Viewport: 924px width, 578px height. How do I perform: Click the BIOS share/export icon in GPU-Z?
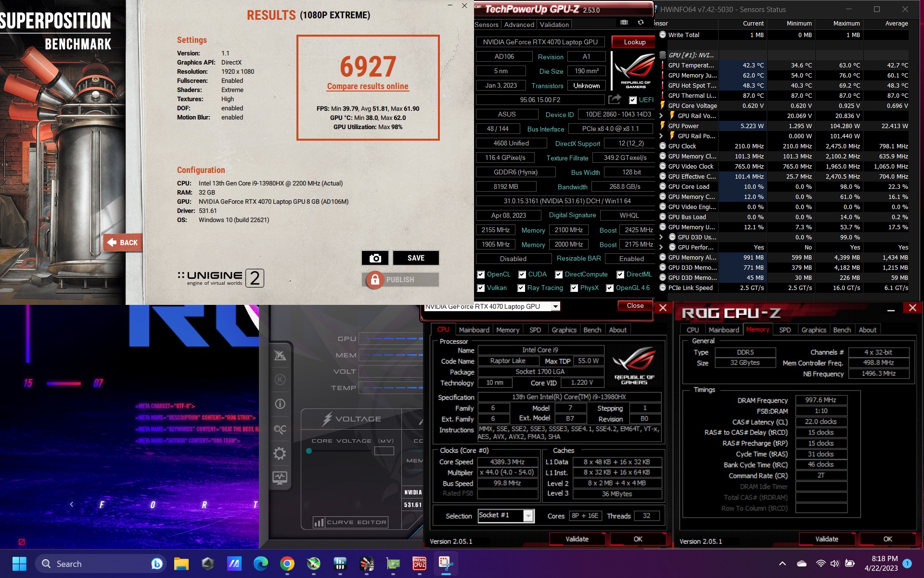tap(615, 99)
